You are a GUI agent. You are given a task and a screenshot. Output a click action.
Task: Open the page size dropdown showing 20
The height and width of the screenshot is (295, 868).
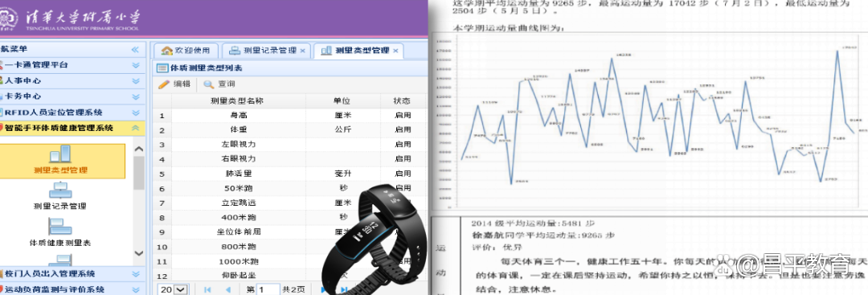(173, 289)
